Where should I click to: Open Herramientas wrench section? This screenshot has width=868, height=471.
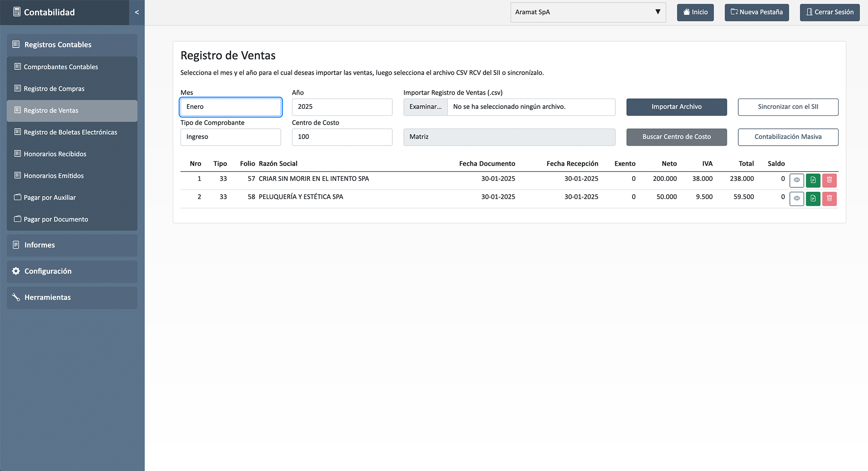pyautogui.click(x=72, y=298)
